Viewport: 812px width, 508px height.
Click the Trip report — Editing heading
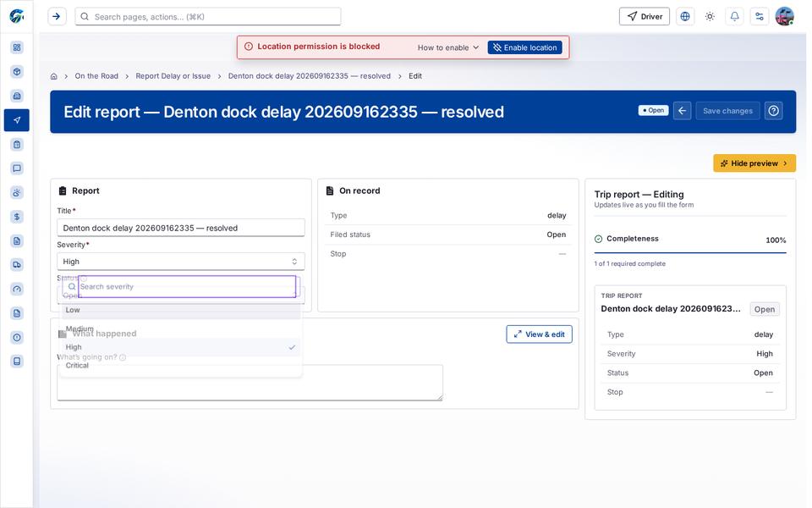[x=639, y=195]
